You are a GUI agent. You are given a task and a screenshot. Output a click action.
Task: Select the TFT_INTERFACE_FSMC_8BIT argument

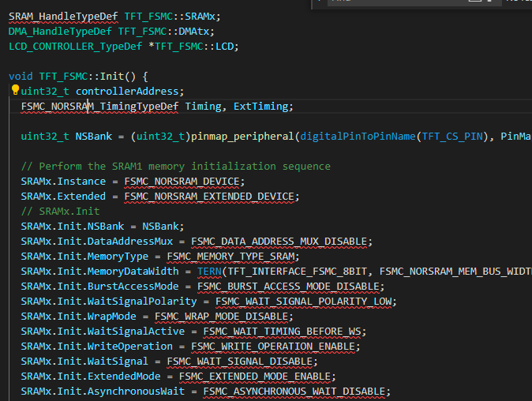(x=298, y=272)
